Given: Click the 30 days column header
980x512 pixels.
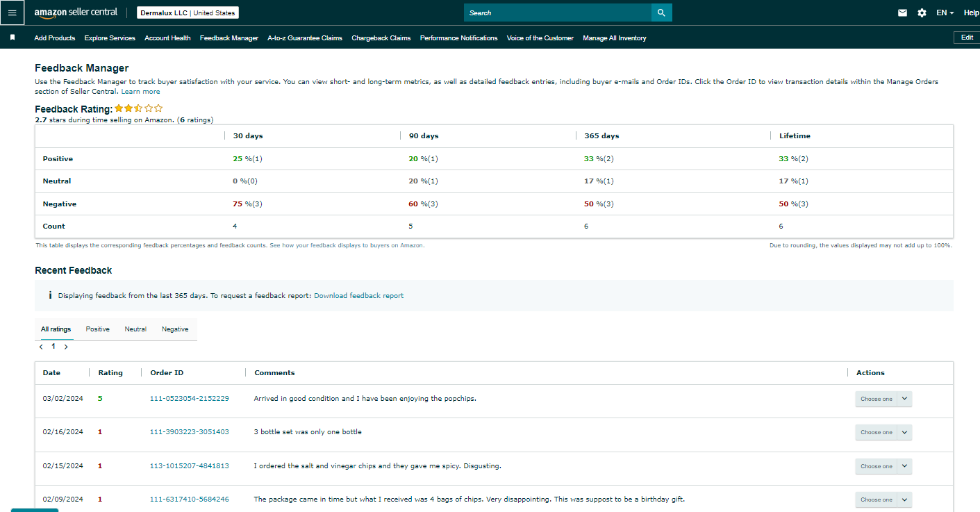Looking at the screenshot, I should [x=248, y=136].
